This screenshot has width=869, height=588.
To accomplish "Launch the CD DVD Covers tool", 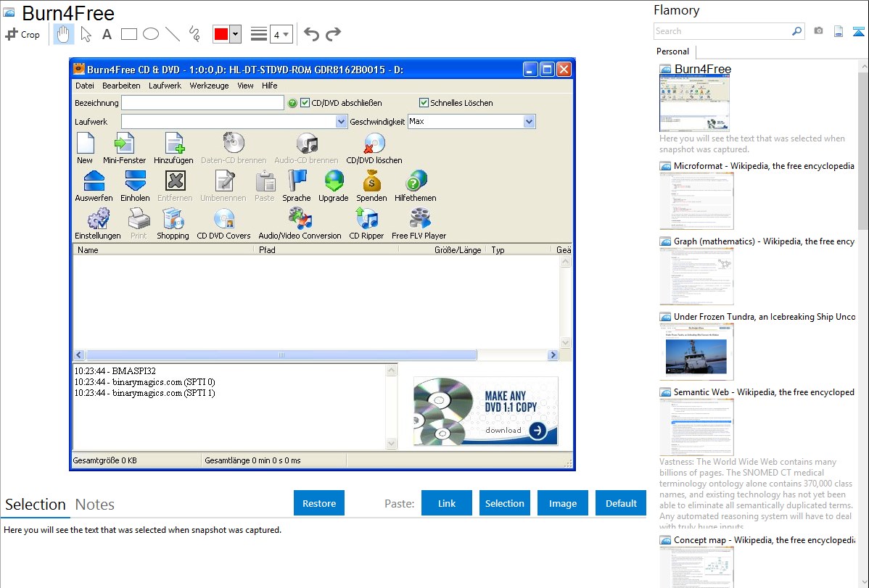I will pos(223,224).
